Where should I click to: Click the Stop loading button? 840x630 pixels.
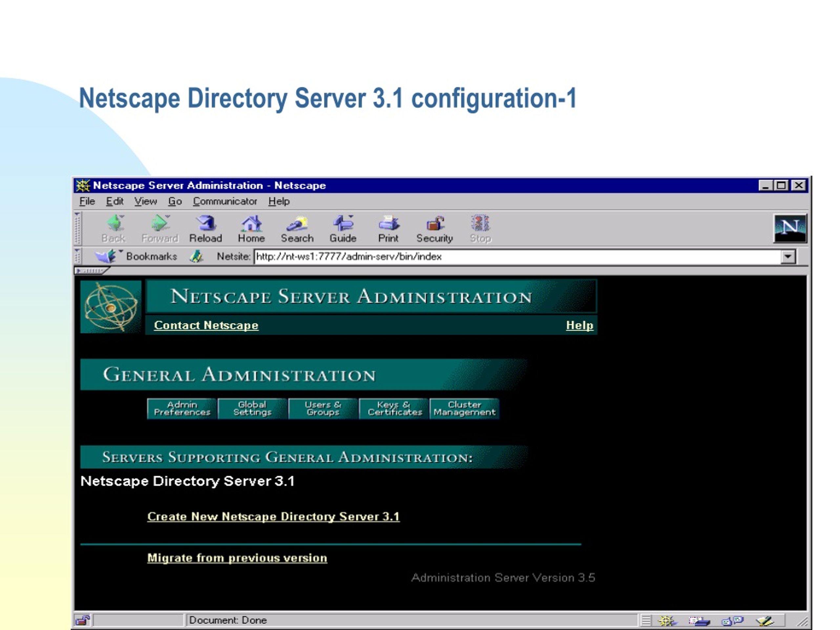(x=480, y=228)
